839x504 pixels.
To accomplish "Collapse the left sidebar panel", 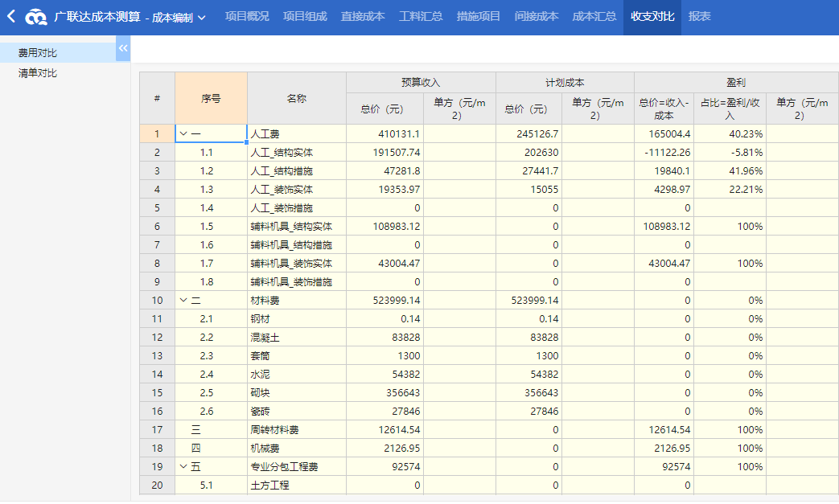I will [x=123, y=49].
